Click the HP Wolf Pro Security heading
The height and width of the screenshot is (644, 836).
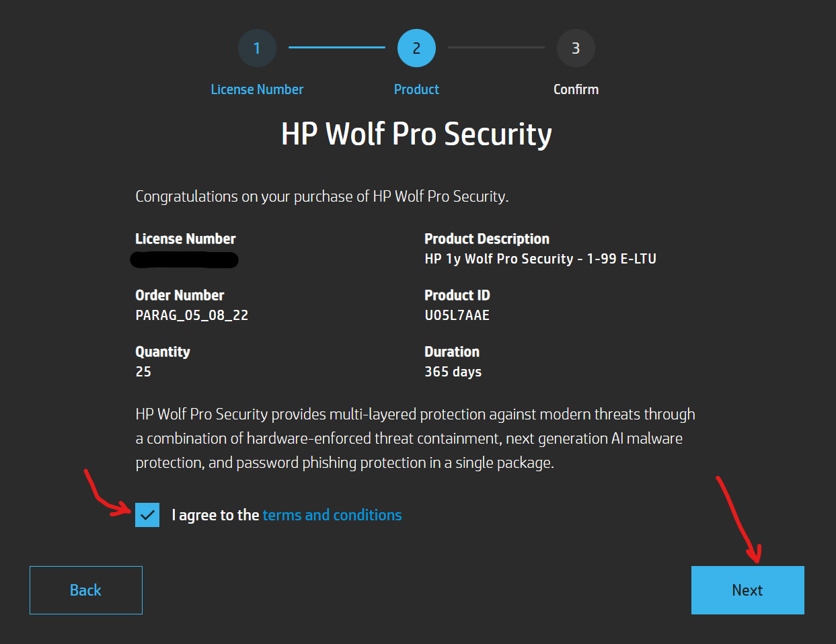pyautogui.click(x=416, y=134)
